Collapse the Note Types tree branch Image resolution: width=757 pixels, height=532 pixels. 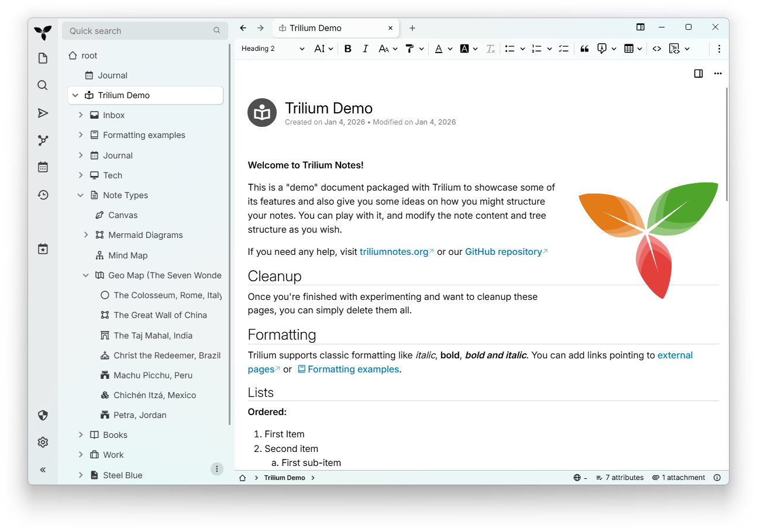(x=81, y=195)
